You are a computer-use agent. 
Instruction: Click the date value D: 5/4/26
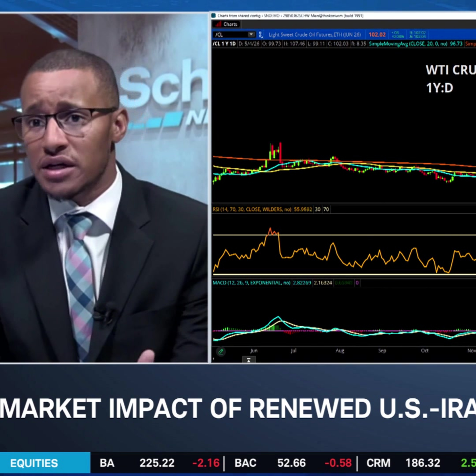click(x=249, y=44)
